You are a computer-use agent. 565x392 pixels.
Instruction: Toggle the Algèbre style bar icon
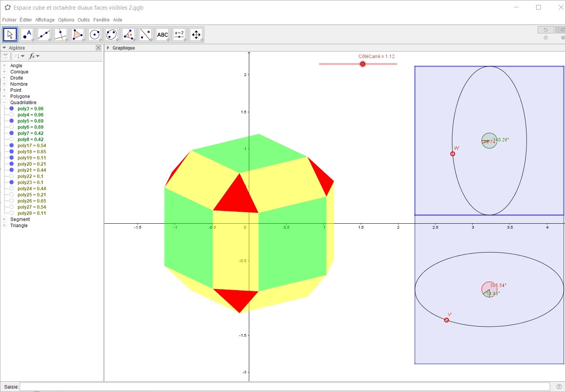coord(6,56)
